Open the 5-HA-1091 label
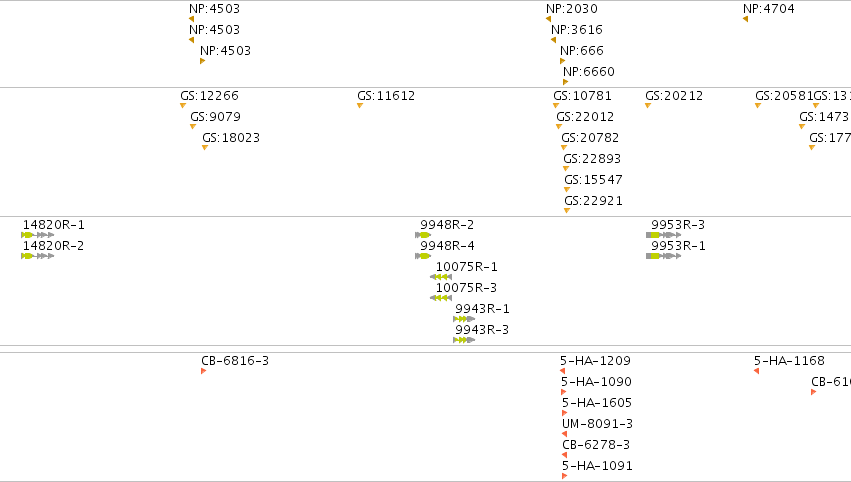 pyautogui.click(x=597, y=466)
